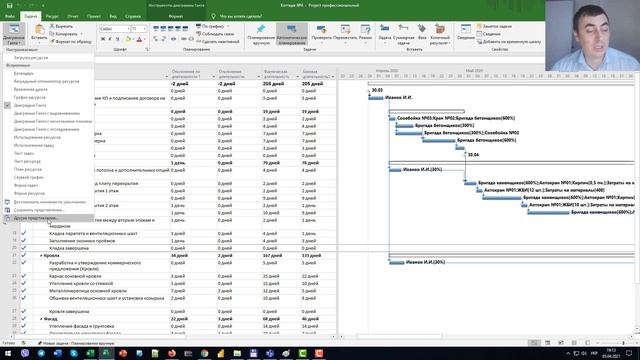Viewport: 640px width, 360px height.
Task: Open Excel from the taskbar
Action: 90,353
